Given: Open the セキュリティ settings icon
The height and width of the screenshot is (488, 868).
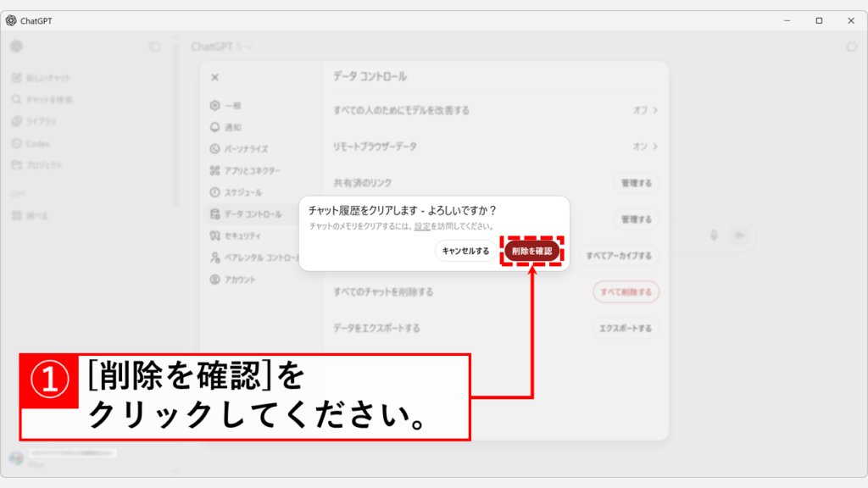Looking at the screenshot, I should pyautogui.click(x=214, y=236).
